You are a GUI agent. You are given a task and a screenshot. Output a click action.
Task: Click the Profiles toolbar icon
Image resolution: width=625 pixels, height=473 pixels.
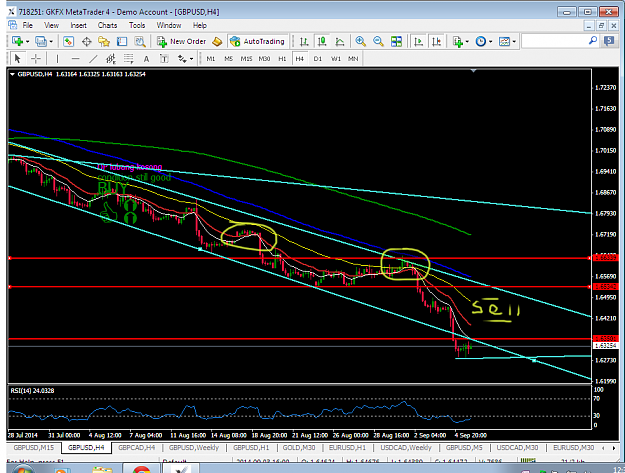point(40,41)
